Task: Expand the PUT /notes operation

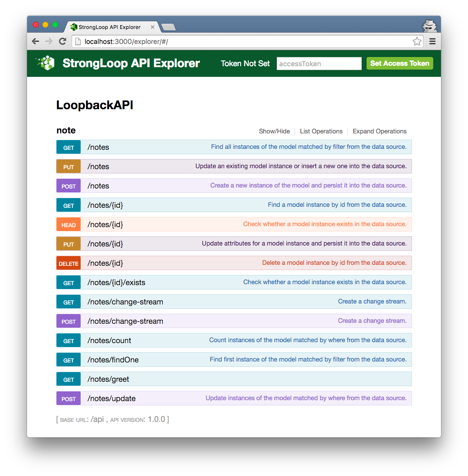Action: coord(234,166)
